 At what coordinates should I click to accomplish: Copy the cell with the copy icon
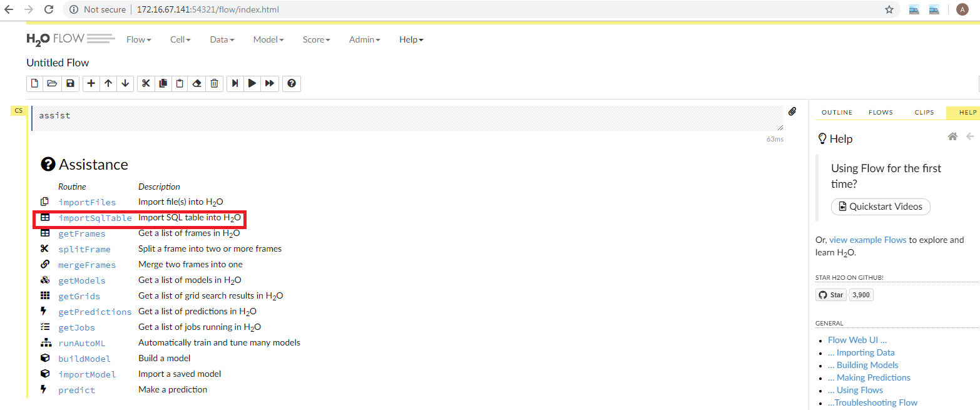point(163,83)
